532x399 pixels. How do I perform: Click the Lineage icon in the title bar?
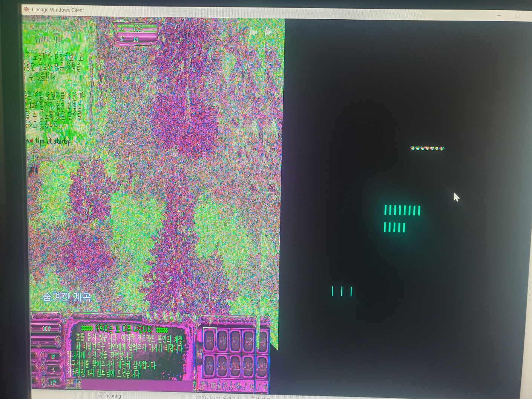(26, 9)
